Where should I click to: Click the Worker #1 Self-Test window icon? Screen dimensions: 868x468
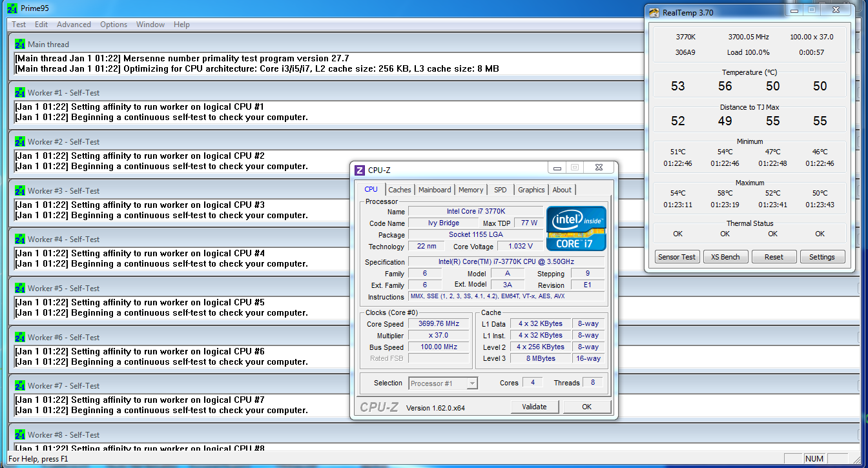[x=20, y=93]
